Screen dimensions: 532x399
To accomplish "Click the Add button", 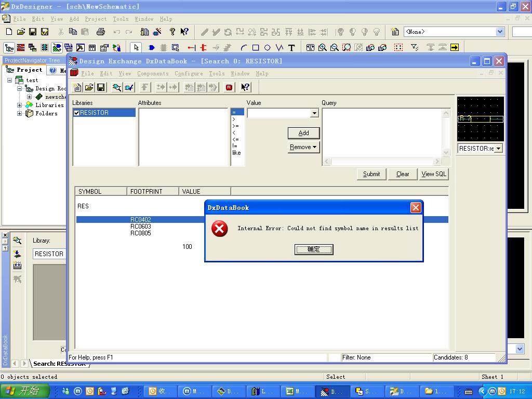I will pos(303,133).
